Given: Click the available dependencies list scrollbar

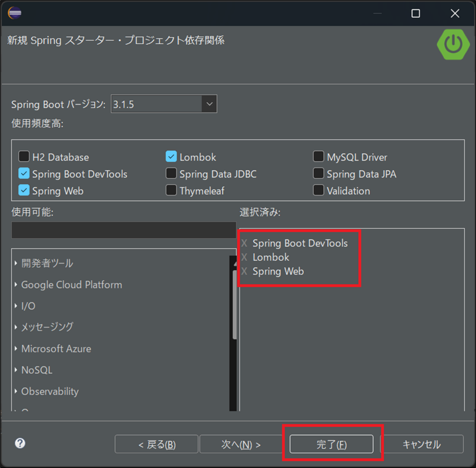Looking at the screenshot, I should tap(234, 305).
